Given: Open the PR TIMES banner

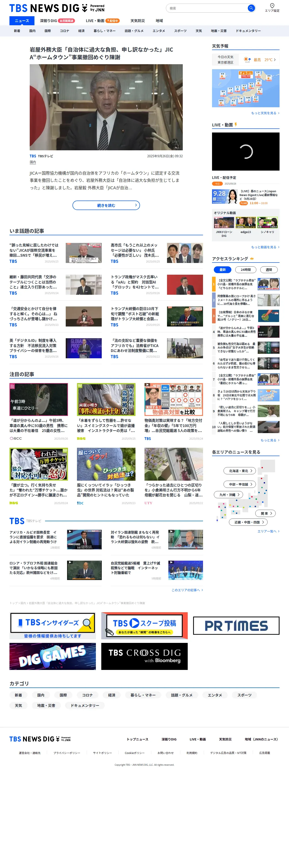Looking at the screenshot, I should 236,626.
